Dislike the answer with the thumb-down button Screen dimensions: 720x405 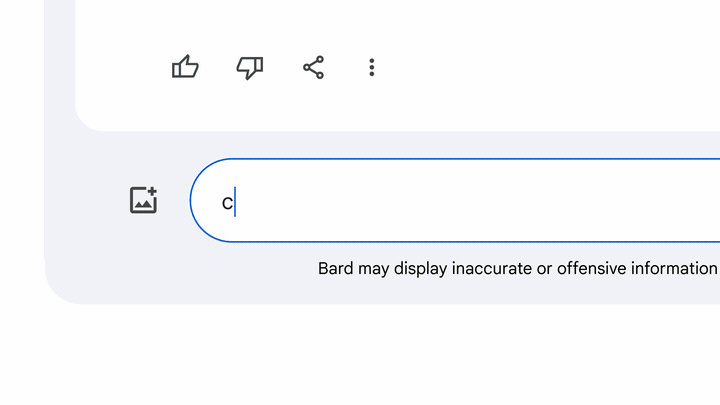pos(250,68)
